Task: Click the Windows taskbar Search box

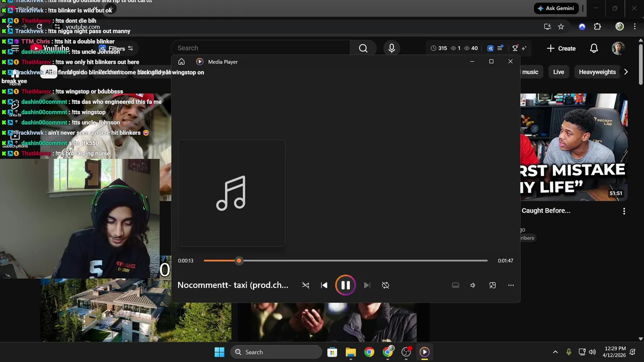Action: point(276,352)
